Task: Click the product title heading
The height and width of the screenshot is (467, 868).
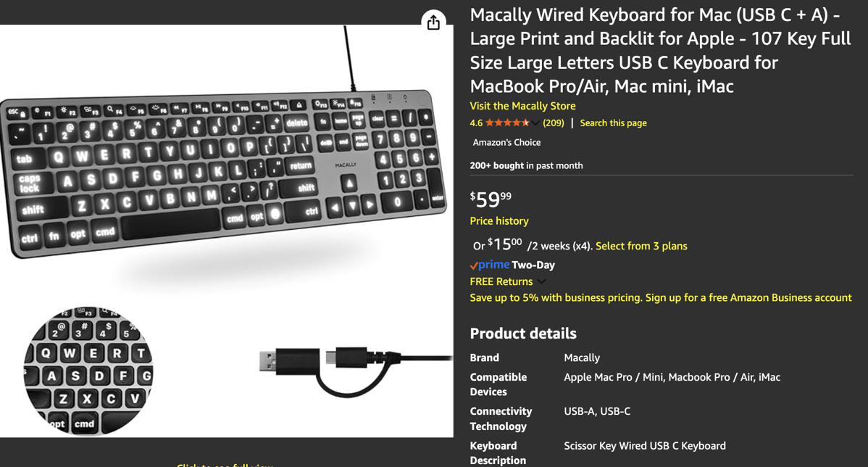Action: pyautogui.click(x=659, y=49)
